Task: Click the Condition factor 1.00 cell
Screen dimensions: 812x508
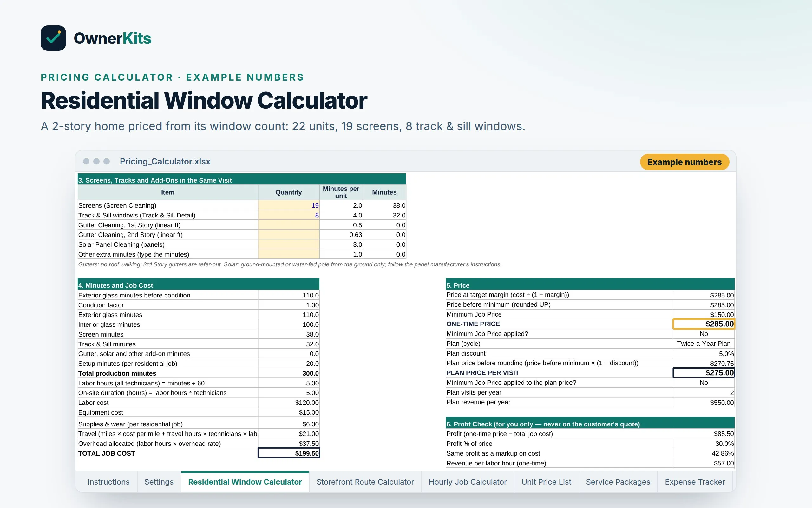Action: [x=289, y=305]
